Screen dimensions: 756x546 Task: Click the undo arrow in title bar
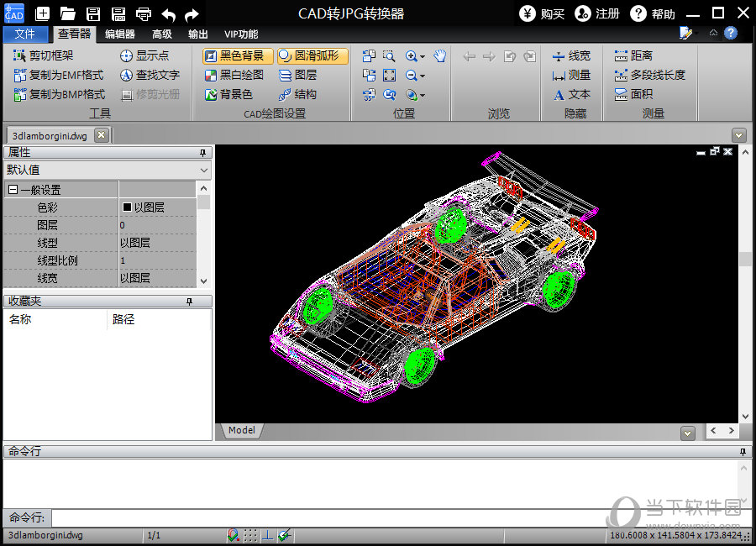(168, 13)
